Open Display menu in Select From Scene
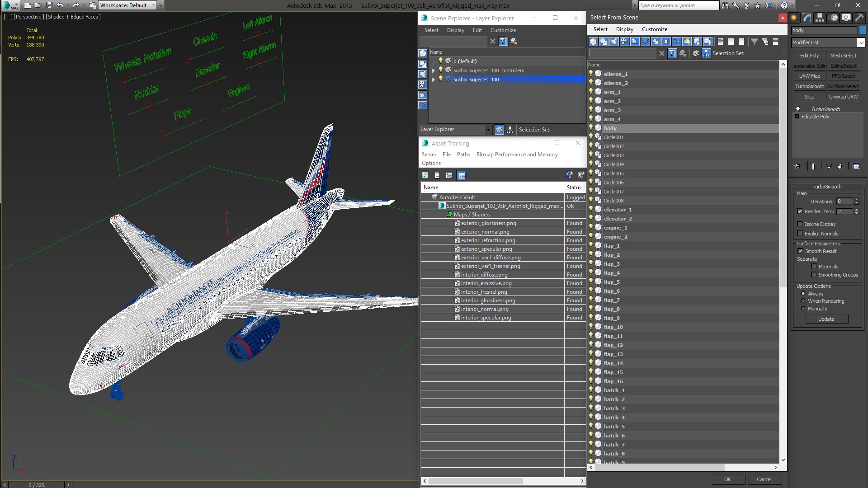Viewport: 868px width, 488px height. [x=624, y=29]
